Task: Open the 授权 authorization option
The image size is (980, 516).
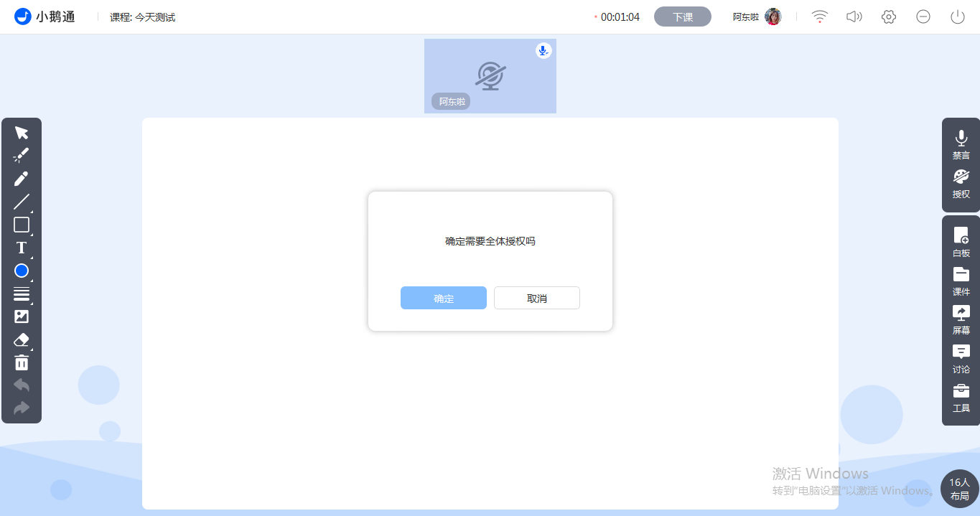Action: [x=961, y=184]
